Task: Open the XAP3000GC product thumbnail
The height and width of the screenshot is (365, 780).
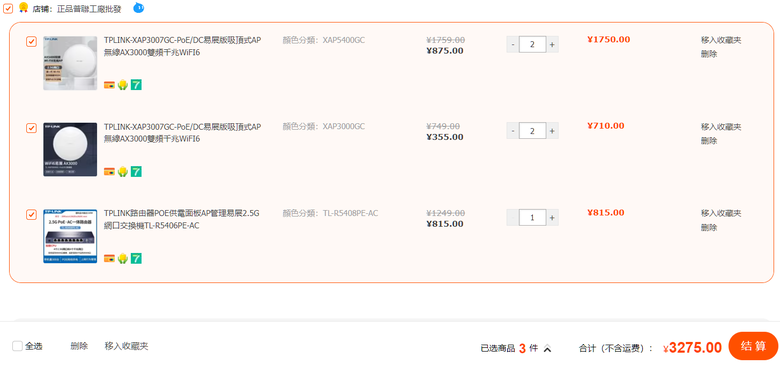Action: (x=70, y=150)
